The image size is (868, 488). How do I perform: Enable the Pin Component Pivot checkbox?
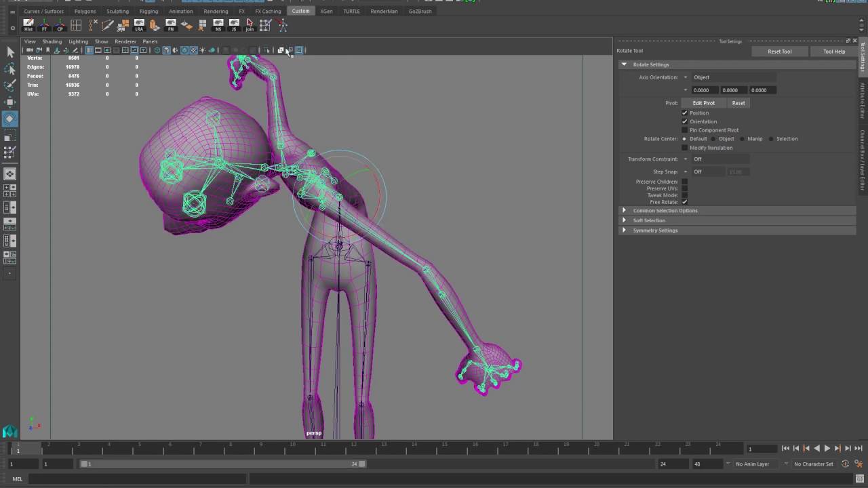tap(684, 130)
